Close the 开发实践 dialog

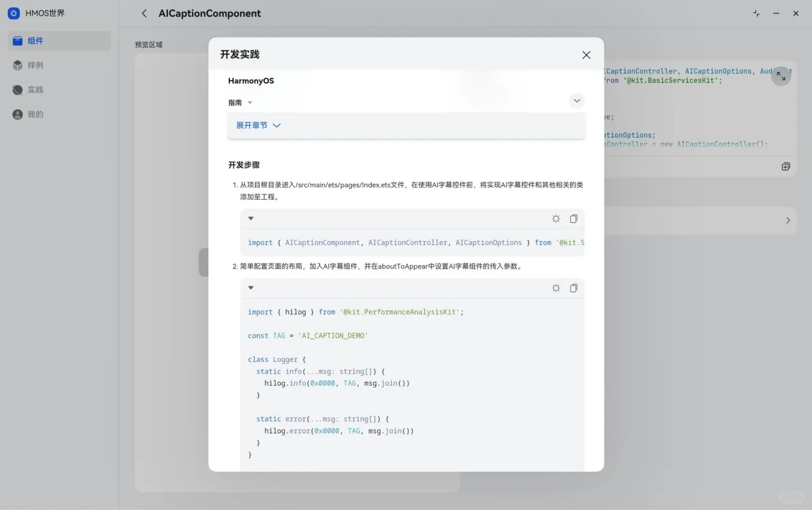click(586, 55)
